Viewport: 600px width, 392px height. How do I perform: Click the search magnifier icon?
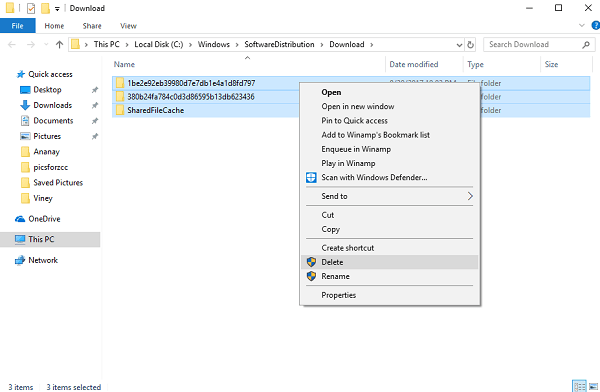tap(585, 44)
